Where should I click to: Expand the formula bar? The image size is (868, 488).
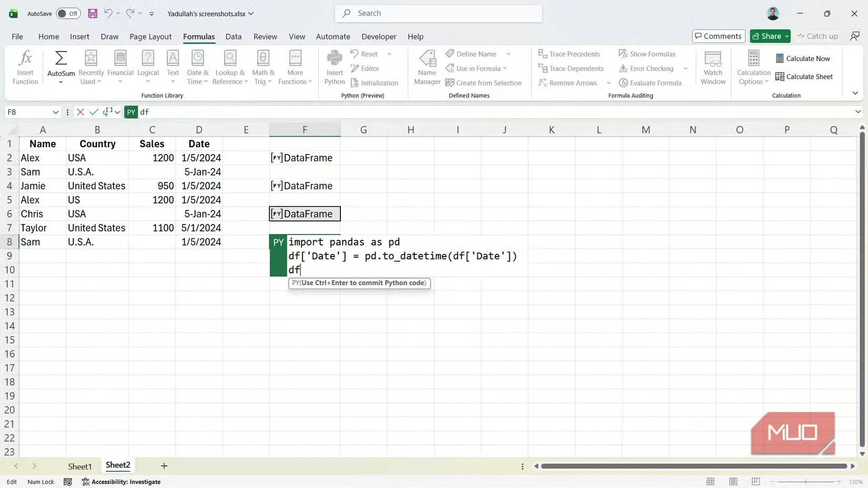point(858,112)
